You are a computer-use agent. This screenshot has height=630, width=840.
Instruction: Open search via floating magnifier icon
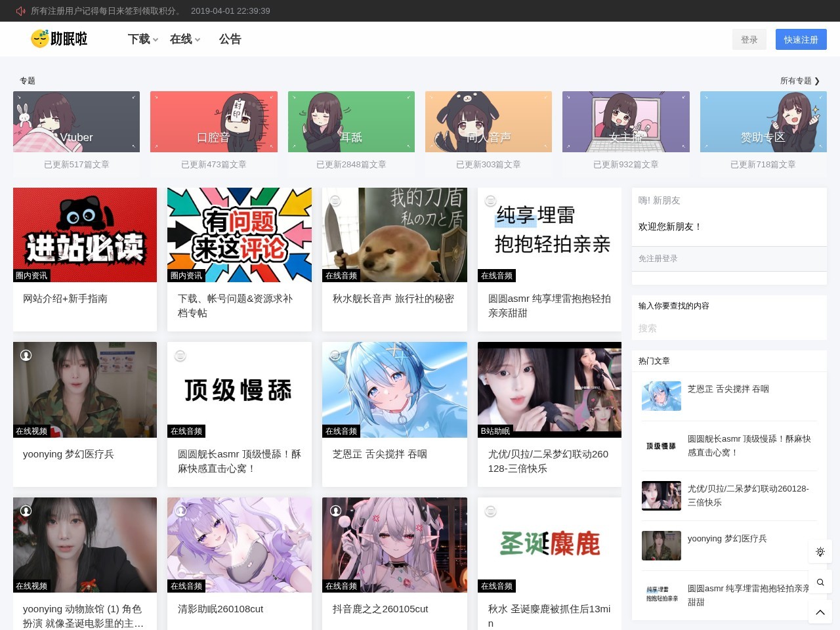point(820,582)
